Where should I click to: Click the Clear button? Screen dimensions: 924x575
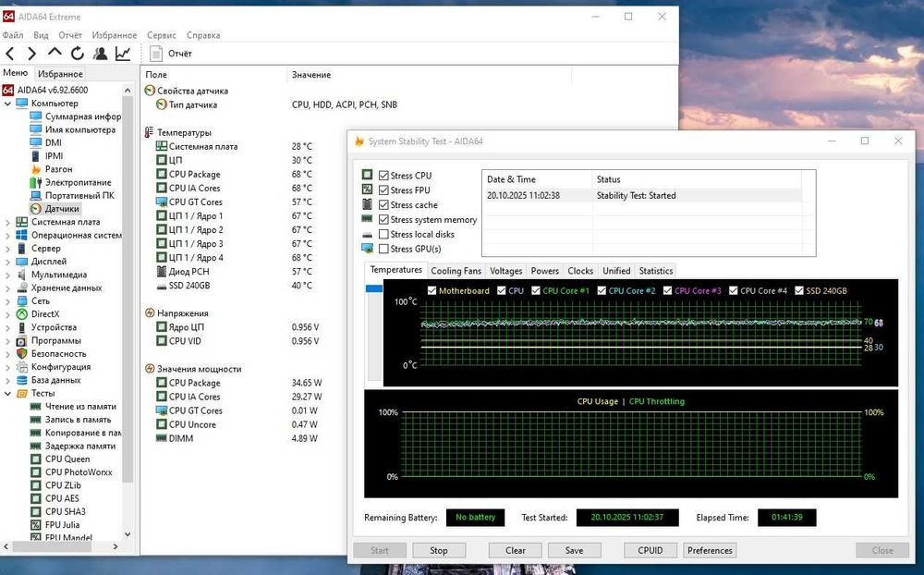click(x=515, y=550)
